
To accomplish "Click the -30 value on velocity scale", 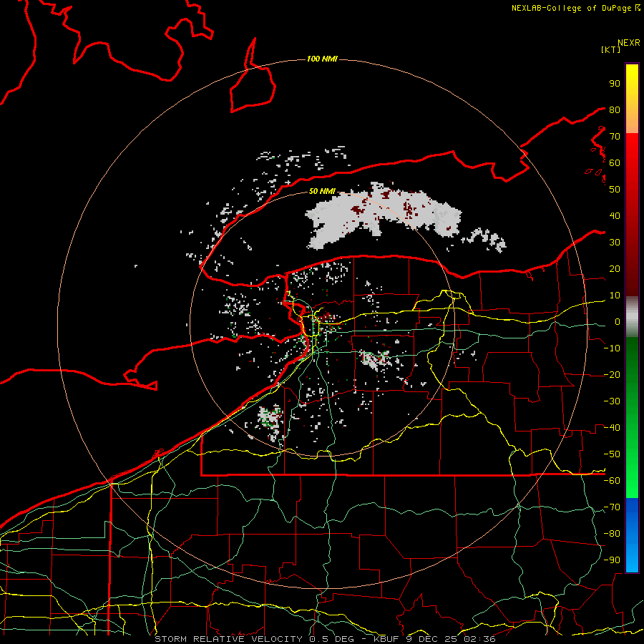I will point(612,401).
